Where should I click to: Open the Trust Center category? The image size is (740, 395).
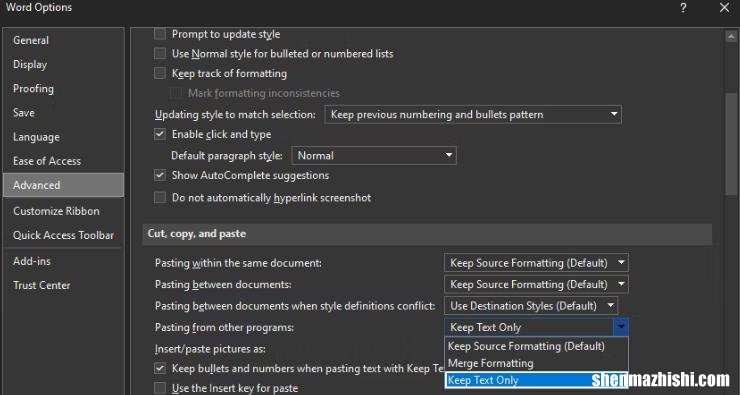tap(63, 285)
